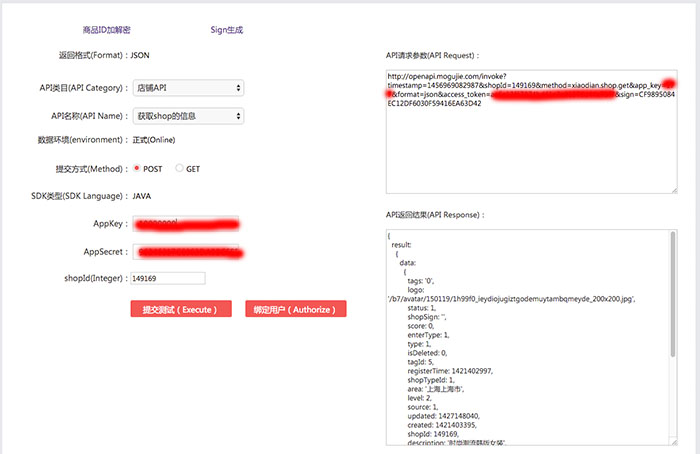Open the API Name dropdown showing 获取shop的信息

pos(188,116)
